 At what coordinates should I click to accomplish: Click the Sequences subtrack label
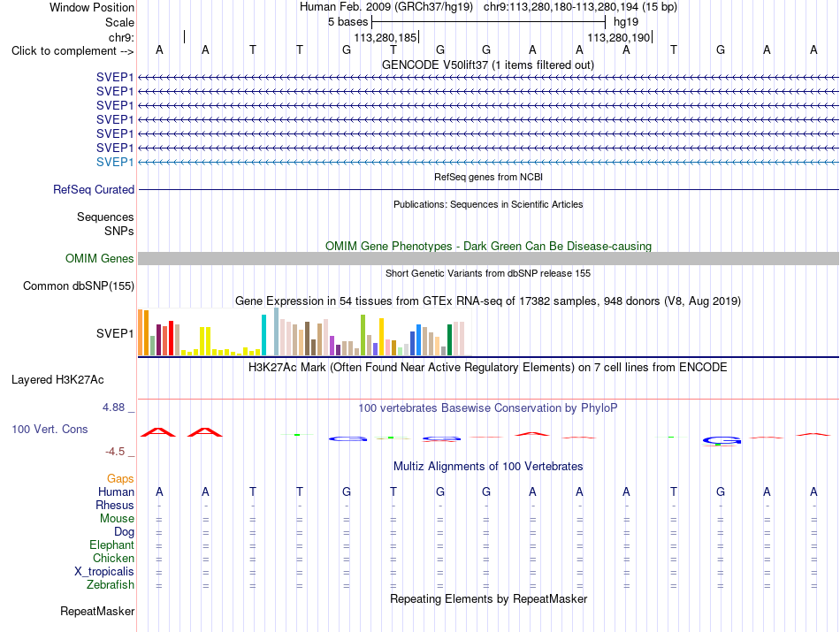point(105,217)
